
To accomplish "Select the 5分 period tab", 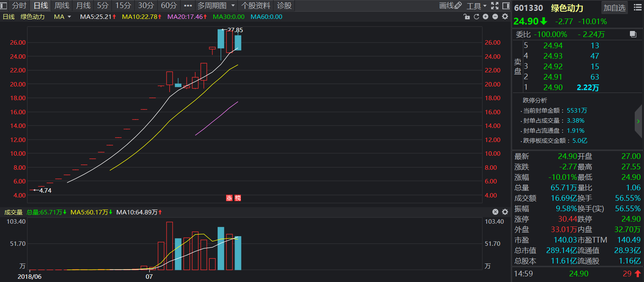I will point(103,6).
